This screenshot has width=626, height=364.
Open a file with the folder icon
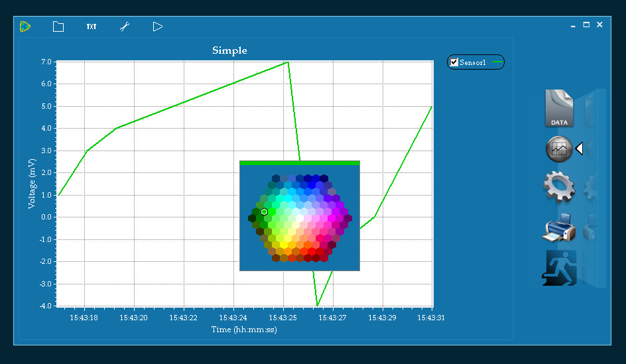click(x=58, y=27)
